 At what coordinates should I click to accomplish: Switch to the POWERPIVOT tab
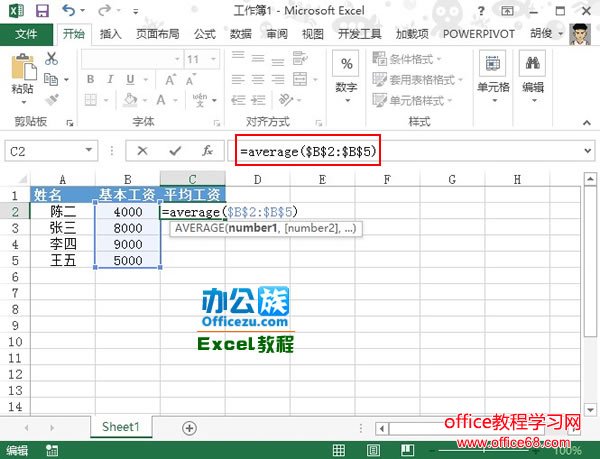pos(479,34)
